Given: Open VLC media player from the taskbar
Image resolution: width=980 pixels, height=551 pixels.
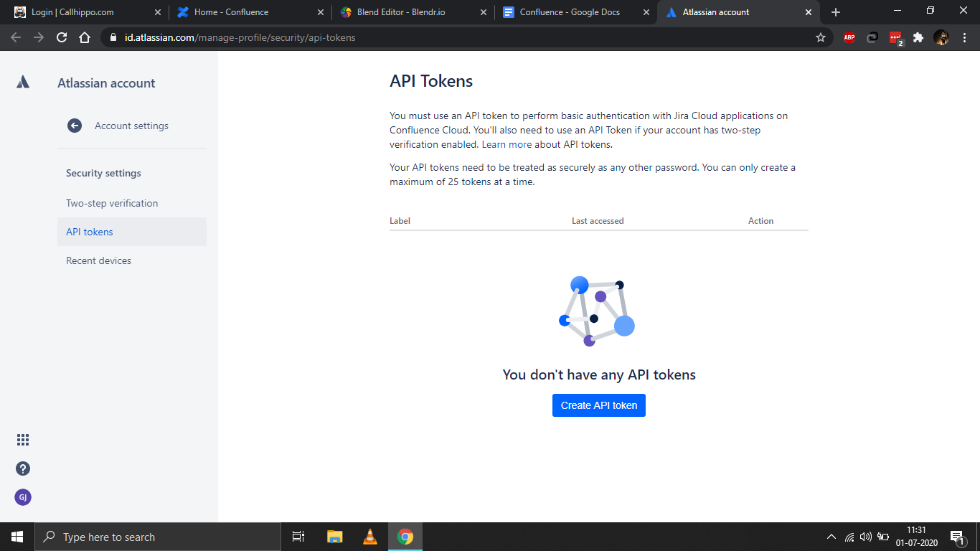Looking at the screenshot, I should click(370, 537).
